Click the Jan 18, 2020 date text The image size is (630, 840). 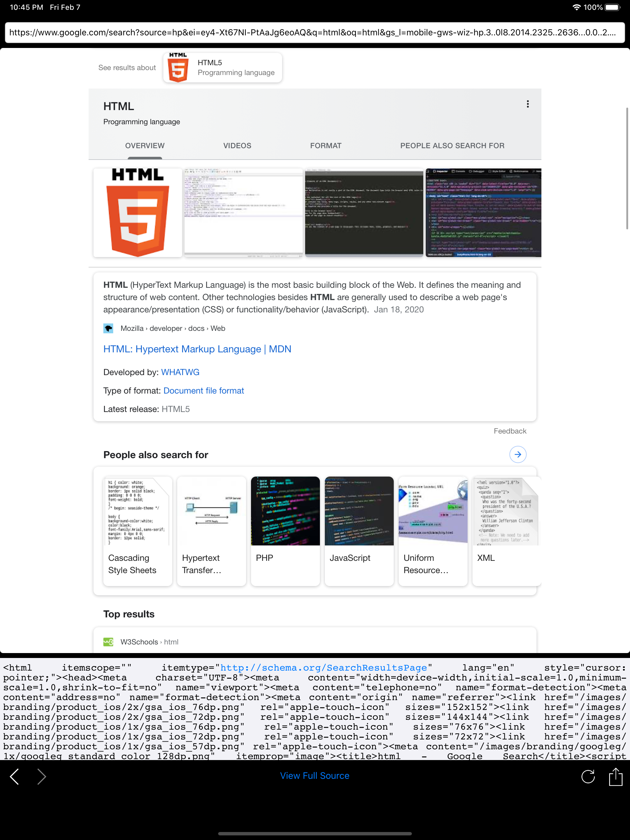tap(399, 310)
